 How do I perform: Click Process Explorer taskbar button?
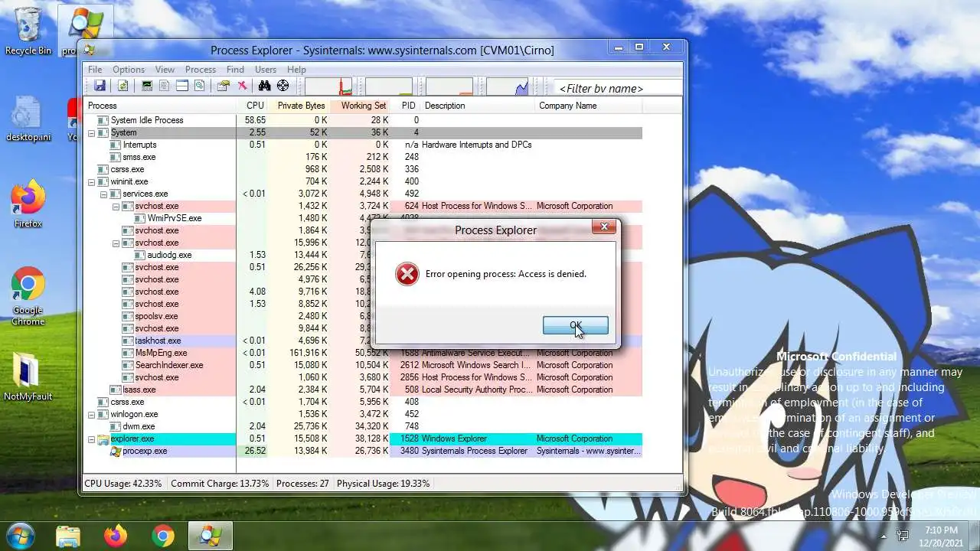click(211, 536)
